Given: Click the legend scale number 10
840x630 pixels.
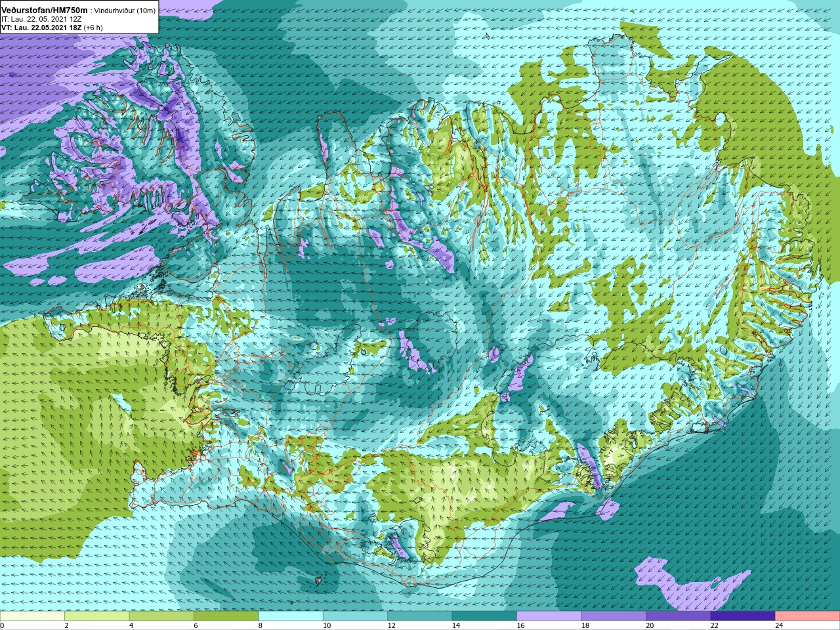Looking at the screenshot, I should click(x=327, y=625).
